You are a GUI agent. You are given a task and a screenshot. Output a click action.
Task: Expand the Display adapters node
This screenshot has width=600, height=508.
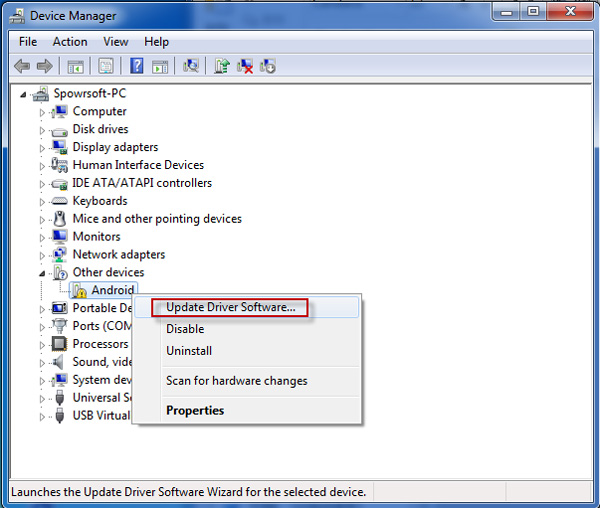42,148
